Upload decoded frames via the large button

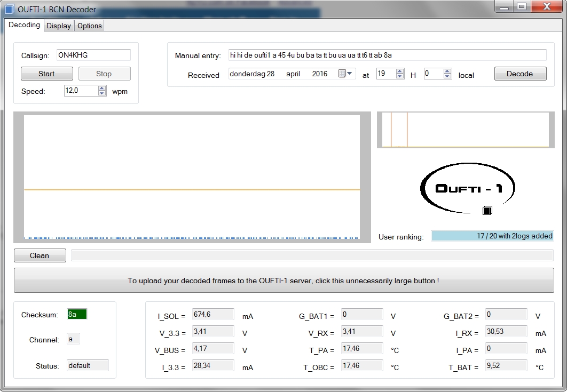tap(283, 281)
